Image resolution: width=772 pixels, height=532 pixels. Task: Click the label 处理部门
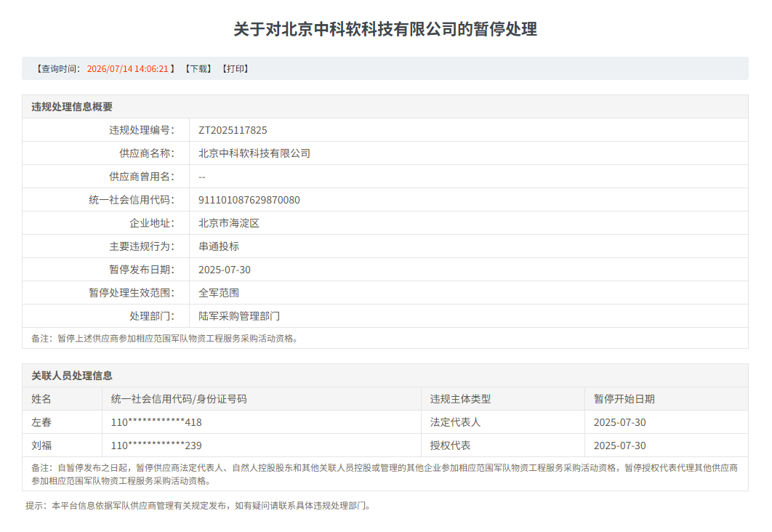point(152,316)
